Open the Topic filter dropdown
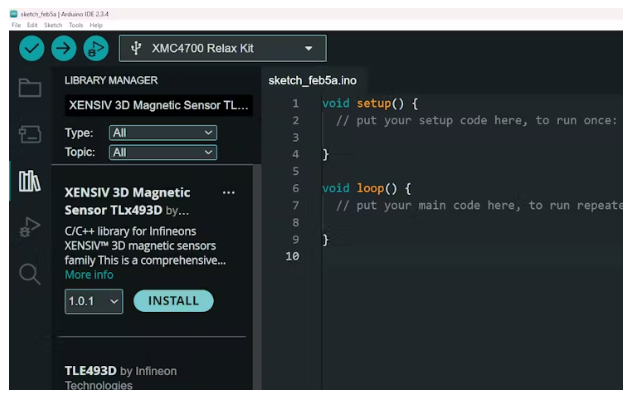Screen dimensions: 627x397 [x=163, y=152]
